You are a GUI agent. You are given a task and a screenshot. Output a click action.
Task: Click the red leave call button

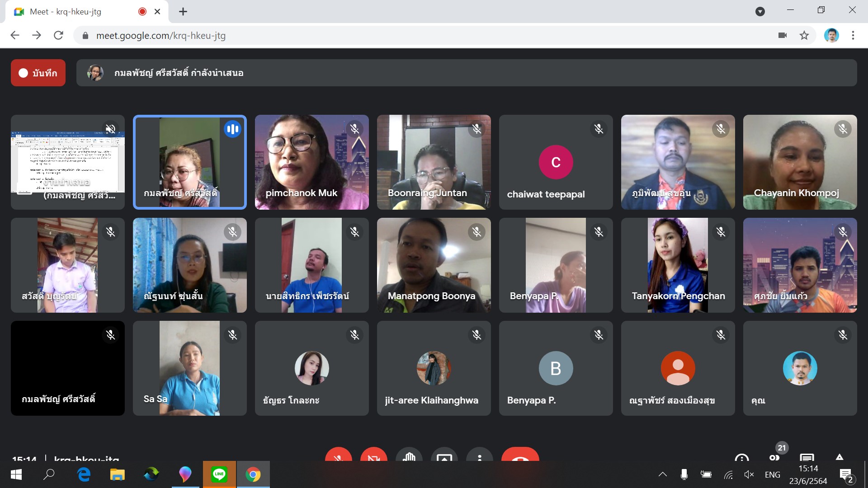520,455
